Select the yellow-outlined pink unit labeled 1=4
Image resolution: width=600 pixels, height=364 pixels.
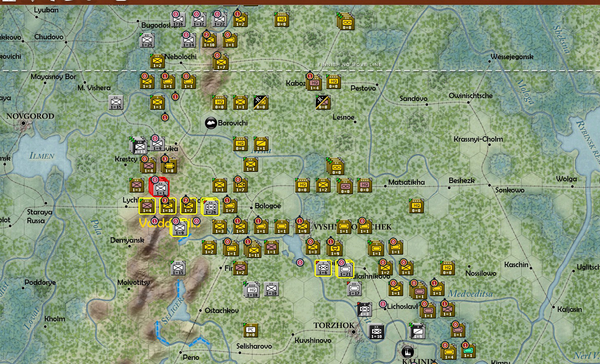pyautogui.click(x=147, y=206)
